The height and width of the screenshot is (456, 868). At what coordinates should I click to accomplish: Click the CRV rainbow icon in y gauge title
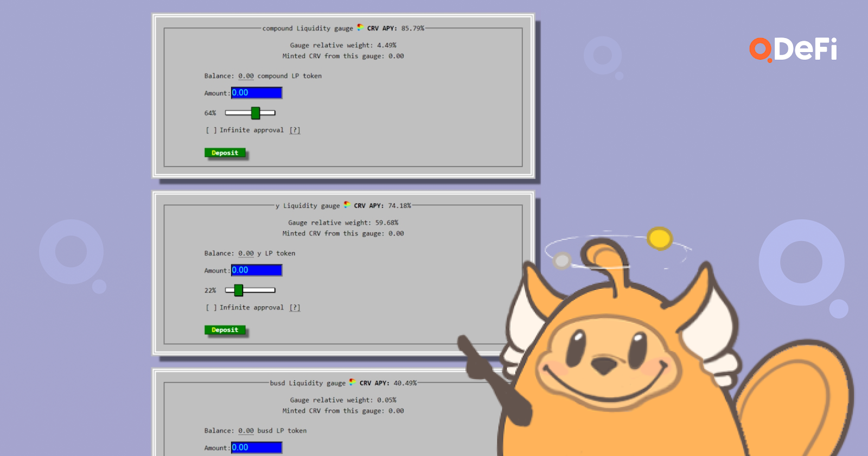pos(347,205)
